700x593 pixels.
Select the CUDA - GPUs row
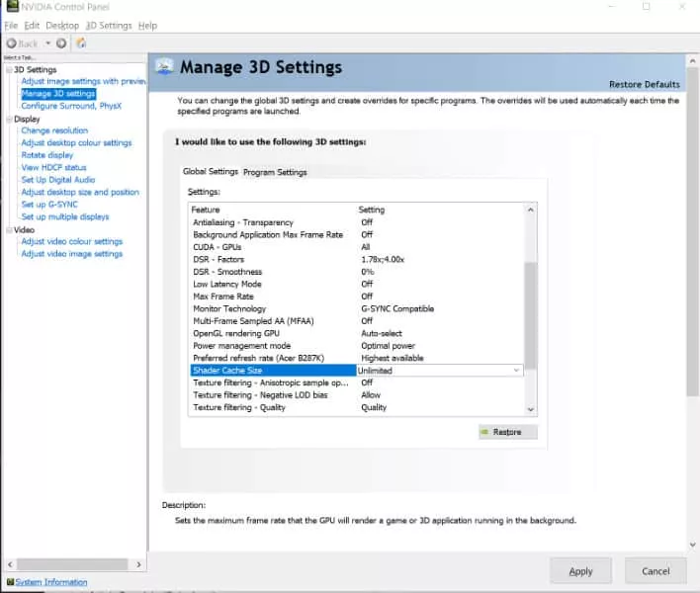click(357, 247)
